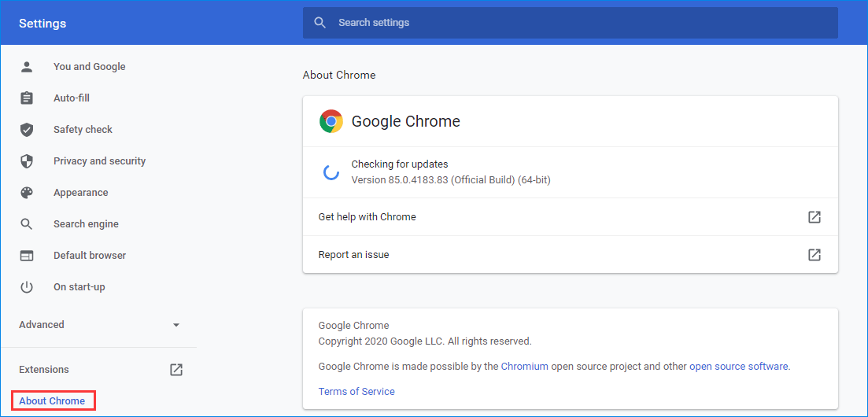Click the Google Chrome logo in About card

click(x=331, y=121)
